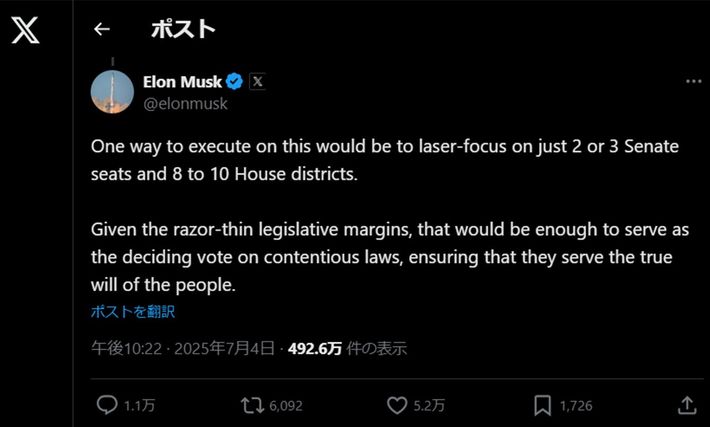
Task: Click the paragraph starting "One way to execute"
Action: pos(385,159)
